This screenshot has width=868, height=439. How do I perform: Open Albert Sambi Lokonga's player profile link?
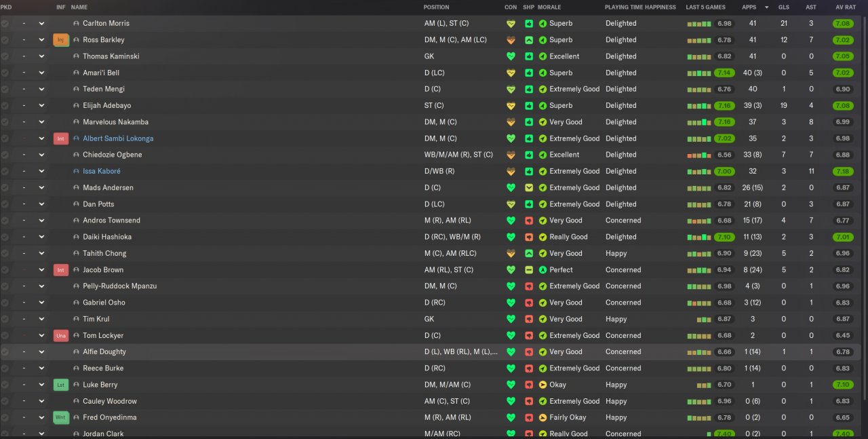click(118, 138)
